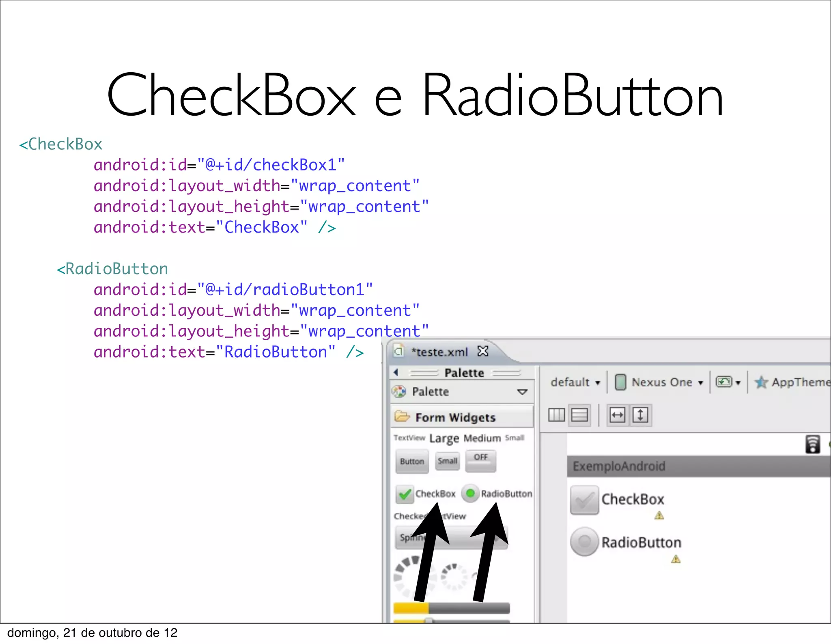This screenshot has width=831, height=644.
Task: Select the CheckBox widget in the palette
Action: click(x=426, y=494)
